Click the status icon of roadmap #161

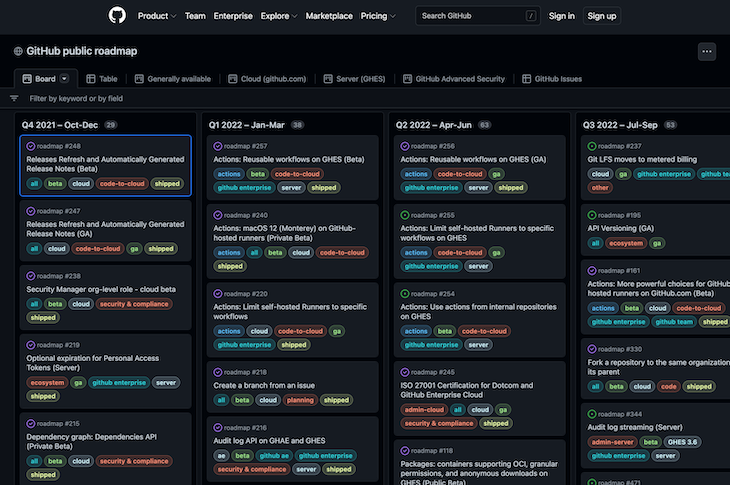(592, 270)
